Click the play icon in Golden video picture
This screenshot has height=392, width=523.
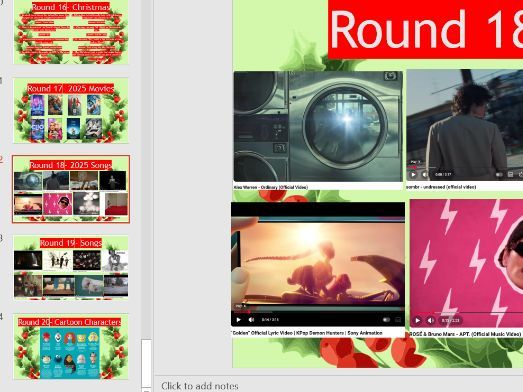click(238, 320)
